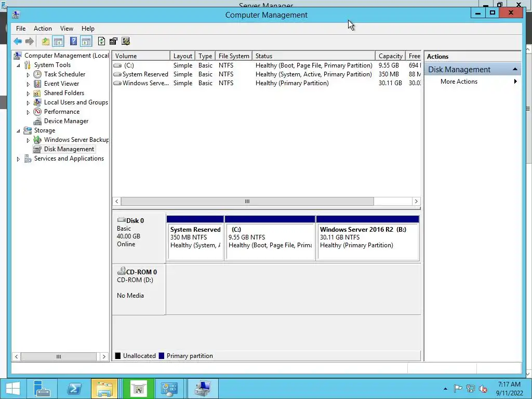Select Computer Management (Local) root node
The height and width of the screenshot is (399, 532).
point(66,56)
